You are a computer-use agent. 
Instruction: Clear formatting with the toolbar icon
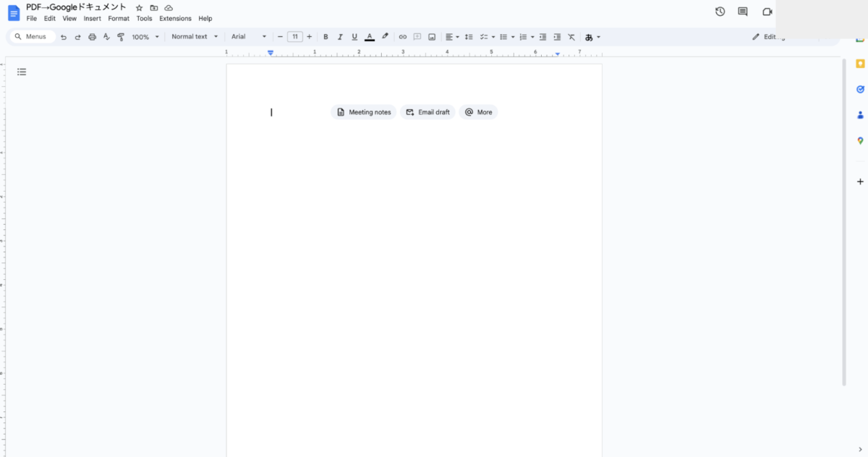(x=571, y=37)
